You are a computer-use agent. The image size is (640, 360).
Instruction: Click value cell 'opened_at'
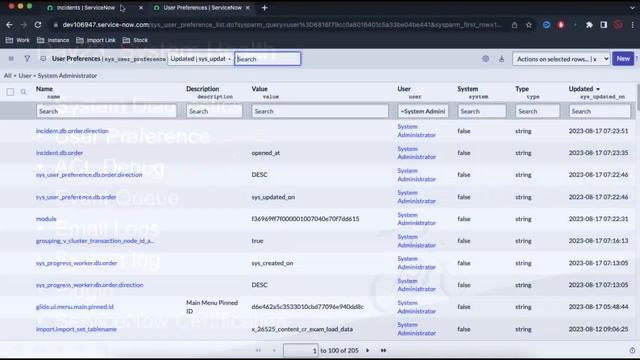(266, 153)
